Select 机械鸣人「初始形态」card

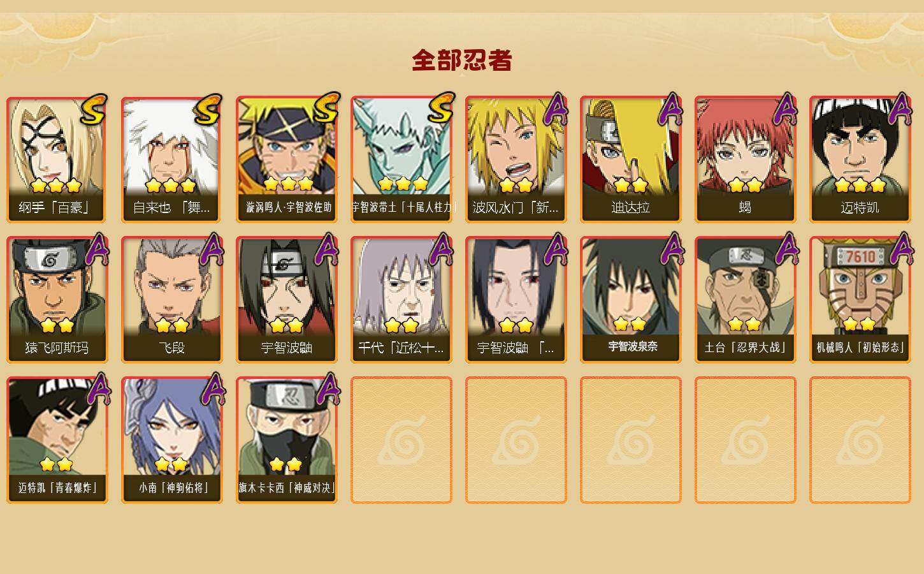pos(860,300)
